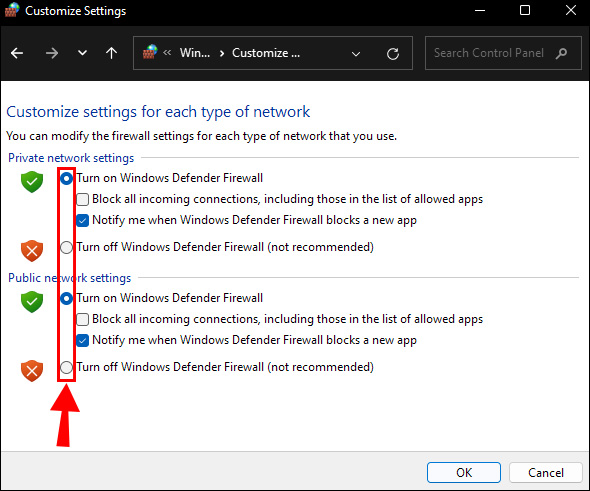The height and width of the screenshot is (491, 590).
Task: Enable block all incoming private connections
Action: (82, 199)
